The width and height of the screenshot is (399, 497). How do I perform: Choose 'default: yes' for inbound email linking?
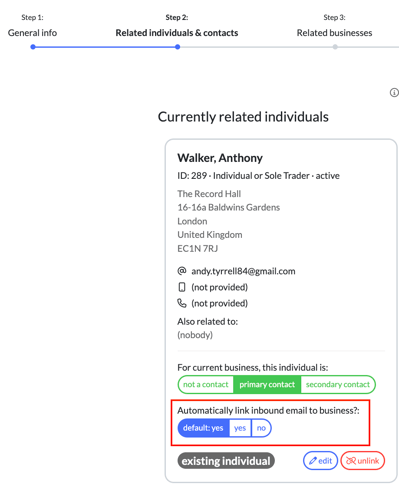(x=203, y=428)
